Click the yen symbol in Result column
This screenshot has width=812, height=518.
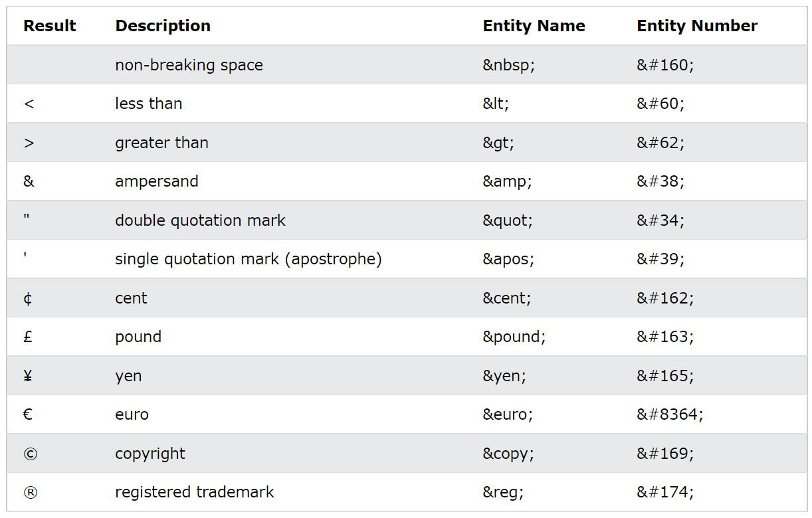28,376
